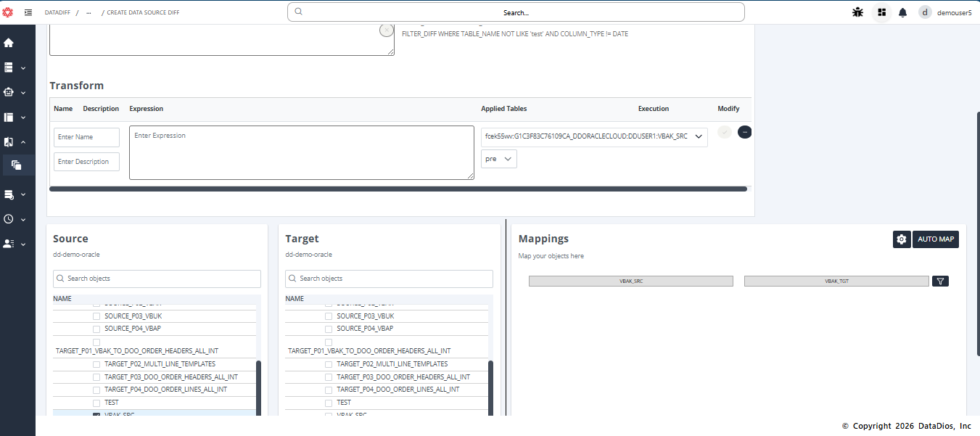Toggle the sidebar collapse icon
980x436 pixels.
point(28,12)
